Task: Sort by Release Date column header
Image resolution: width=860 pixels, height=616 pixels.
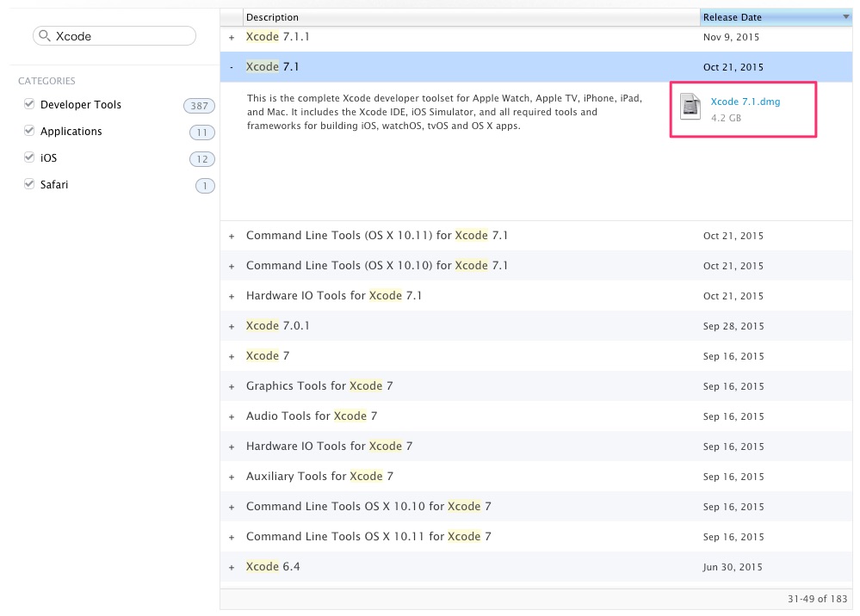Action: point(776,17)
